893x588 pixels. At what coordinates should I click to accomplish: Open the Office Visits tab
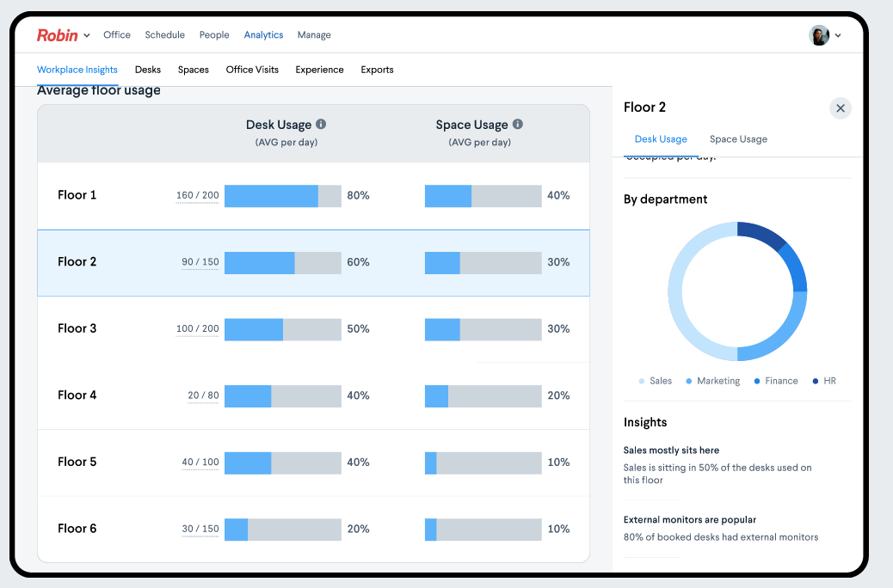coord(252,70)
